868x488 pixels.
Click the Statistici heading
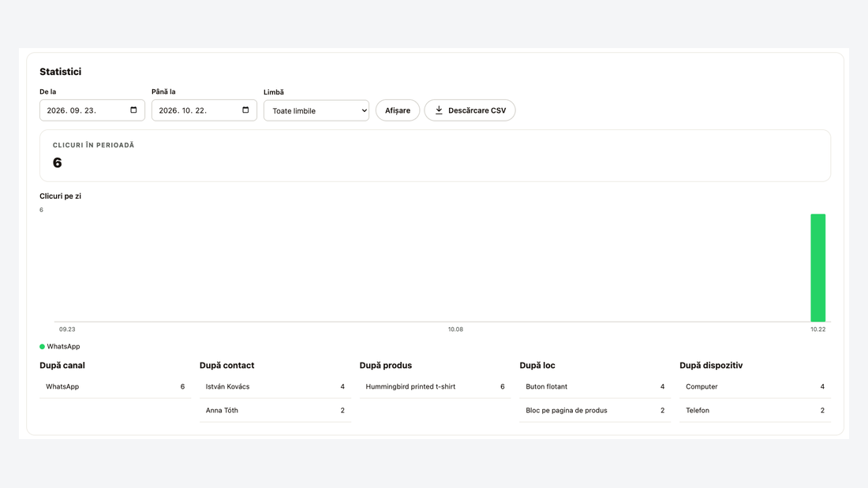tap(60, 72)
